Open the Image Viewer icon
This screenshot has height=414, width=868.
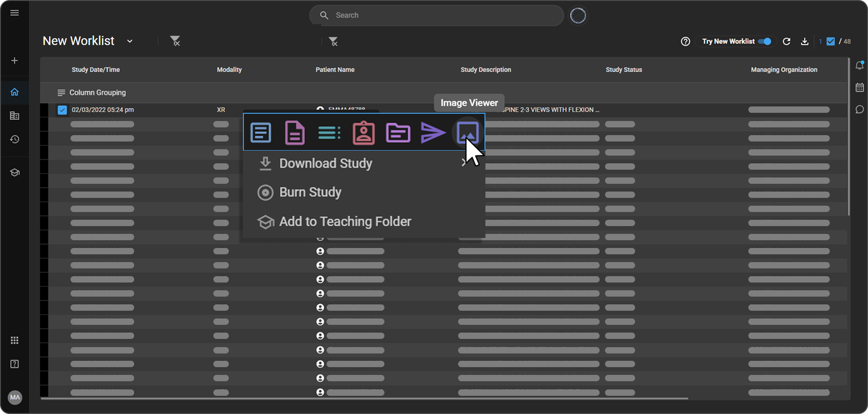click(x=467, y=132)
